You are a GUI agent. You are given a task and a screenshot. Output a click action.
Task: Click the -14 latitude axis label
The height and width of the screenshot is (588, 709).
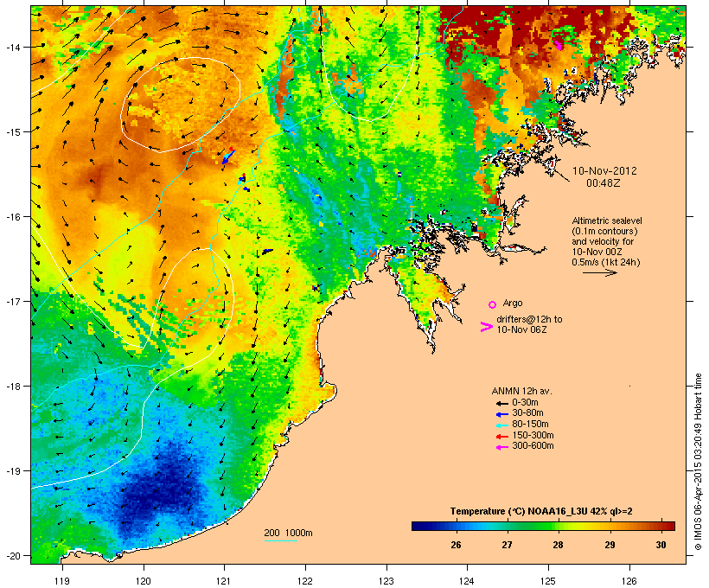[13, 47]
